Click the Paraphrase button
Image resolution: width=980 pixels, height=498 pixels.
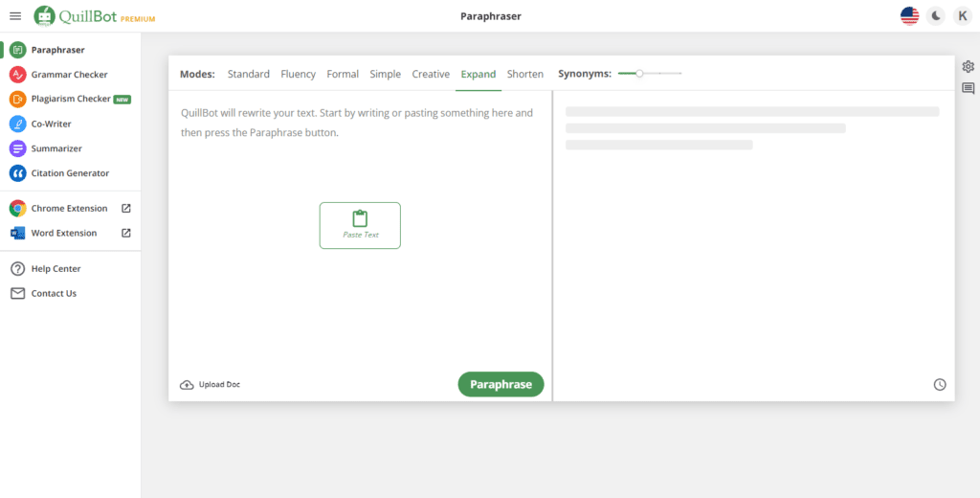(501, 384)
